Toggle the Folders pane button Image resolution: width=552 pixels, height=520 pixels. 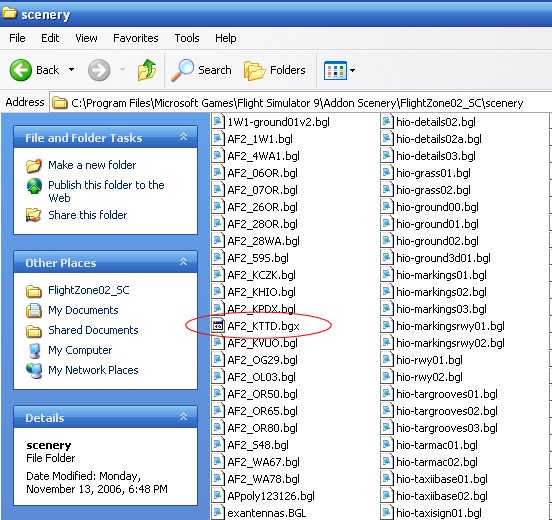point(275,70)
